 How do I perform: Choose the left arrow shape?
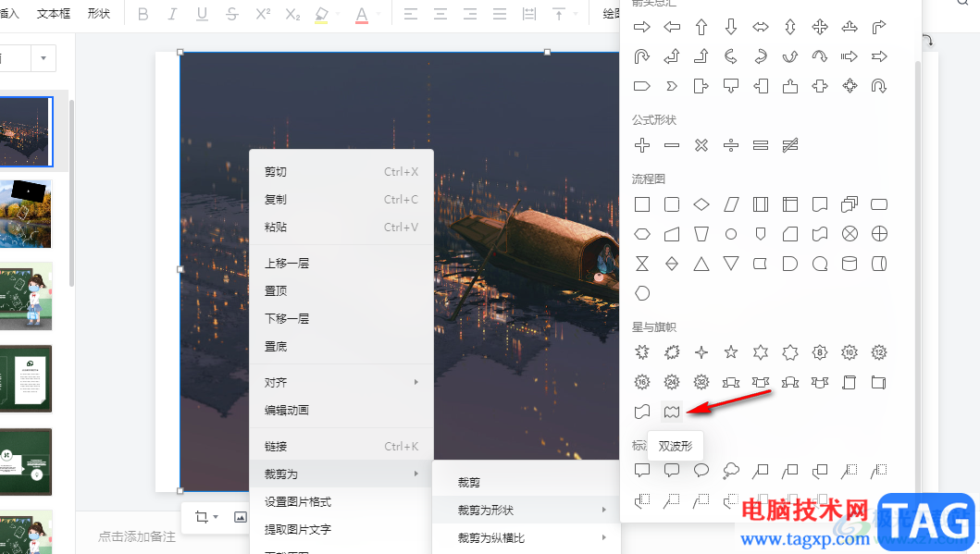671,27
